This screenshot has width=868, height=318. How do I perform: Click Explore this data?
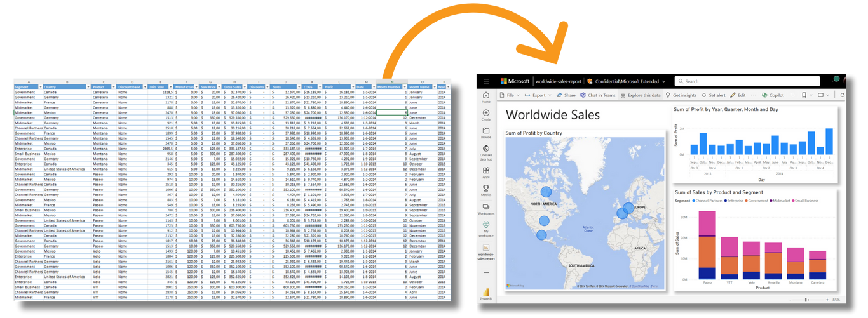pos(641,95)
